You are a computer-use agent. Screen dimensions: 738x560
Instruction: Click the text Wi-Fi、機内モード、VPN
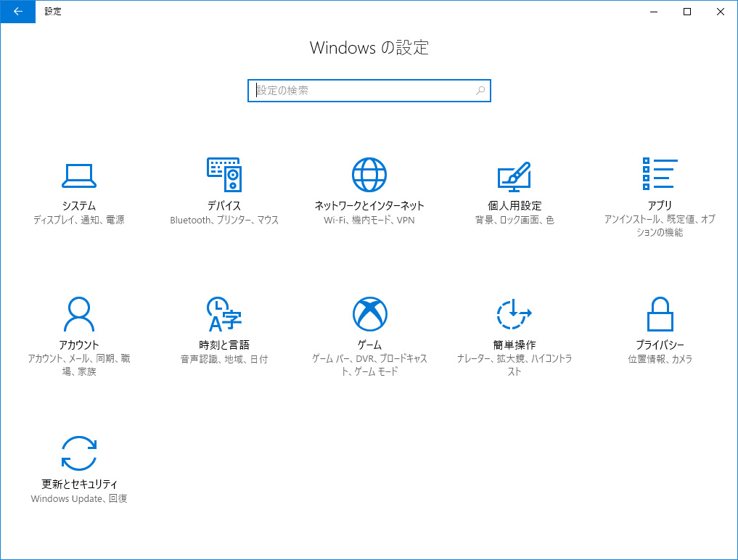369,220
